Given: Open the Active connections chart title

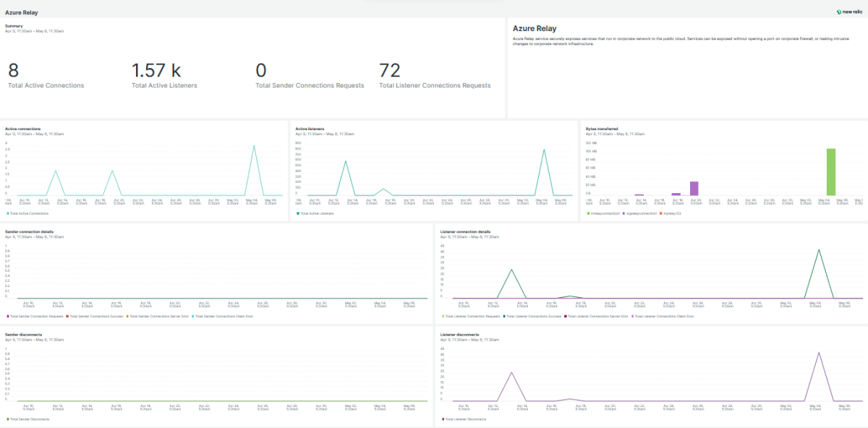Looking at the screenshot, I should [23, 129].
